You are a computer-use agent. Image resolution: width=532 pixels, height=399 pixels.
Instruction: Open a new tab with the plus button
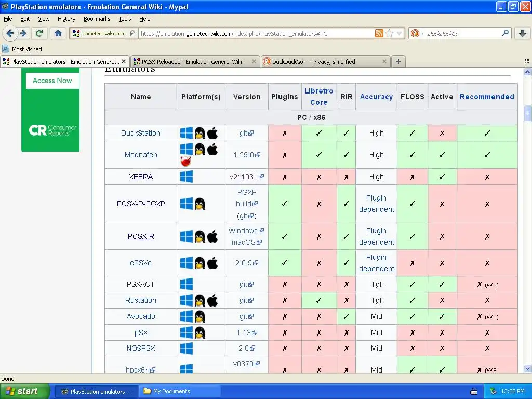[398, 61]
